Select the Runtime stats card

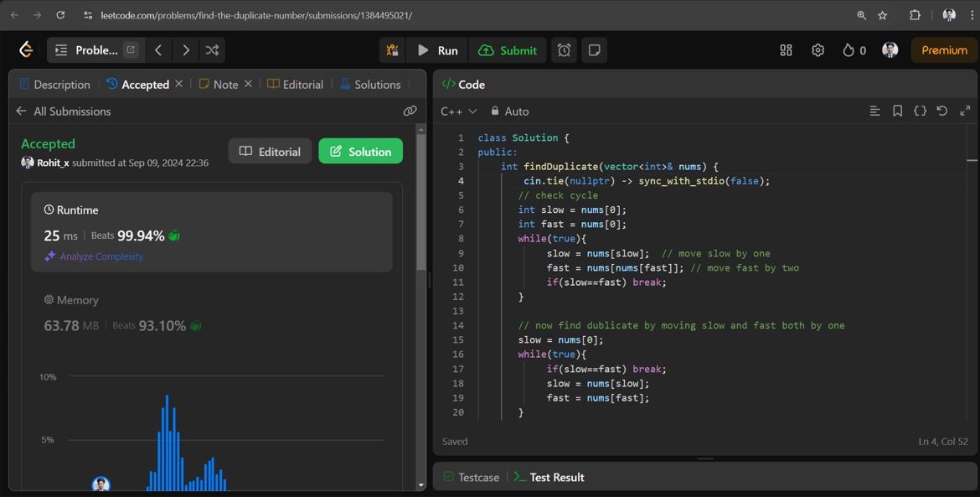(212, 232)
